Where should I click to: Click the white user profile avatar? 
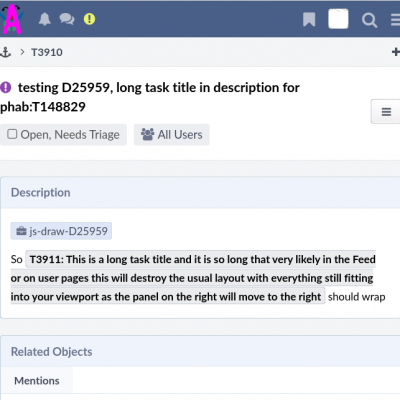pos(338,19)
